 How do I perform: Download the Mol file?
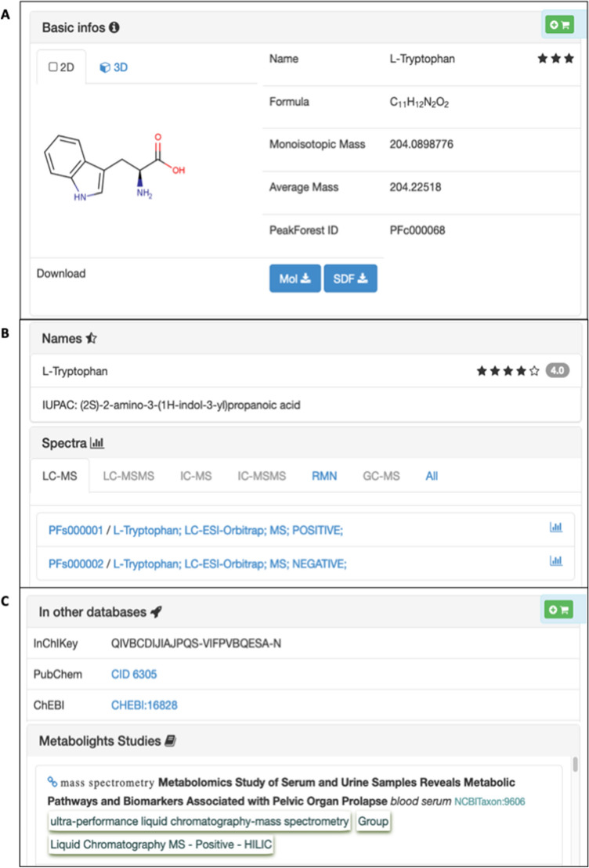tap(294, 278)
